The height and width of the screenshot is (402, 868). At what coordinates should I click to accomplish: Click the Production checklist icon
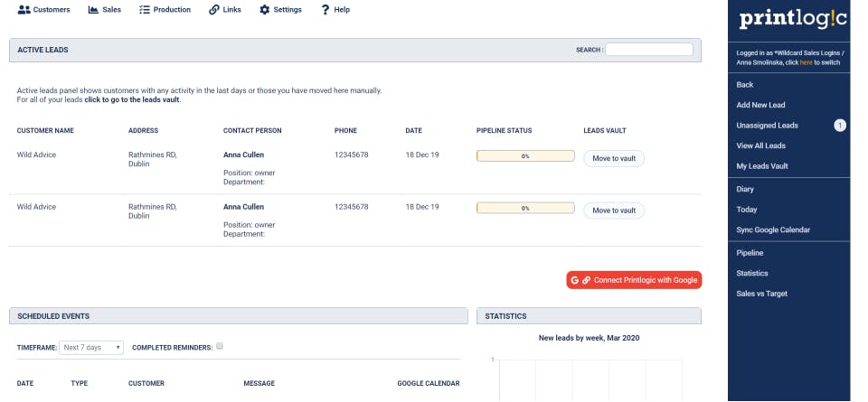coord(145,10)
